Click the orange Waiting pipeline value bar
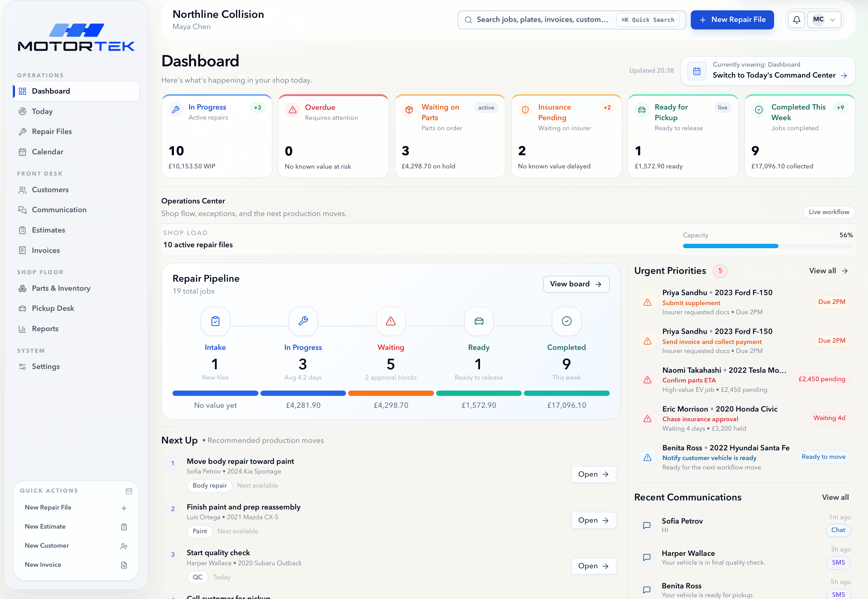The height and width of the screenshot is (599, 868). point(391,393)
